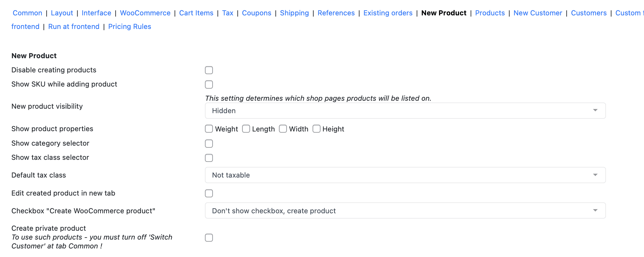644x257 pixels.
Task: Enable Edit created product in new tab
Action: tap(209, 193)
